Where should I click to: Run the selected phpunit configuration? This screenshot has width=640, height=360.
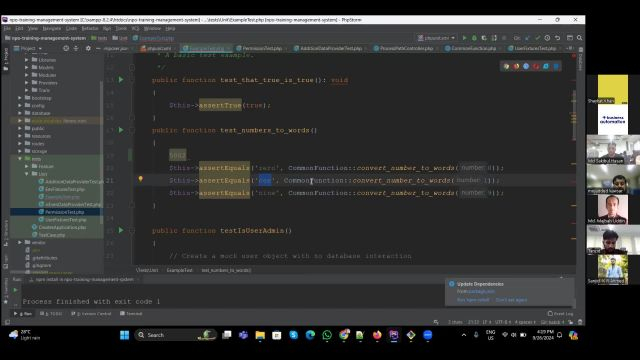click(464, 38)
